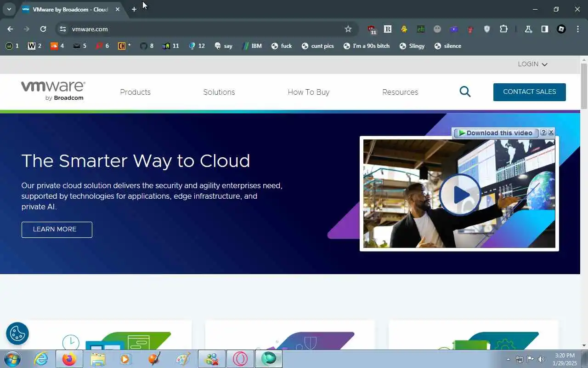Click the CONTACT SALES button
Image resolution: width=588 pixels, height=368 pixels.
coord(530,92)
